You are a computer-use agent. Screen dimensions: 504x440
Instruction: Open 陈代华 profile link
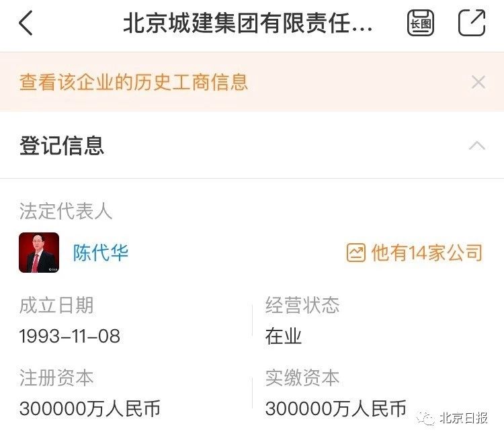101,253
